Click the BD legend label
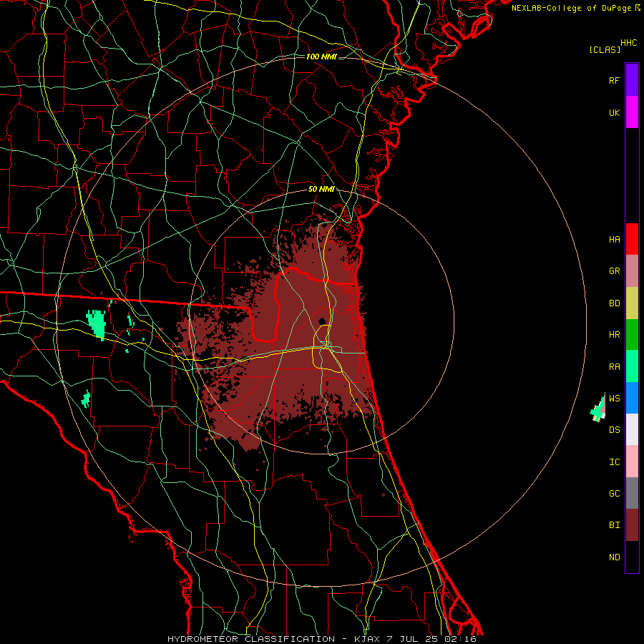Viewport: 644px width, 644px height. 614,303
